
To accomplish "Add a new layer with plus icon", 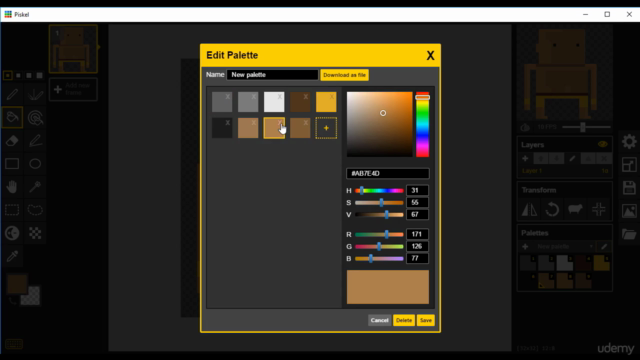I will (x=525, y=158).
